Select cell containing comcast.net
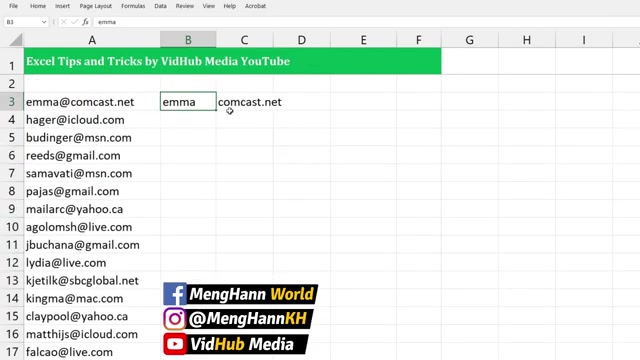This screenshot has height=360, width=640. tap(245, 102)
